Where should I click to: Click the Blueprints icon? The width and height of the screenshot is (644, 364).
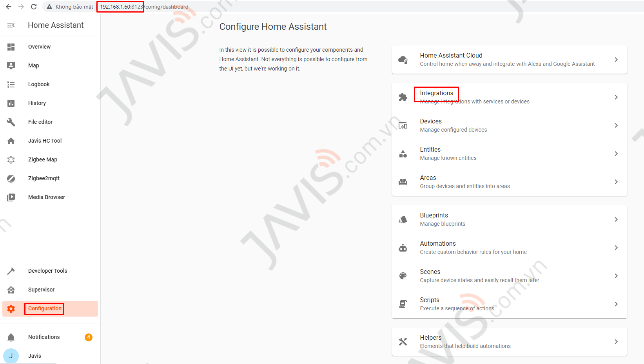pyautogui.click(x=403, y=219)
